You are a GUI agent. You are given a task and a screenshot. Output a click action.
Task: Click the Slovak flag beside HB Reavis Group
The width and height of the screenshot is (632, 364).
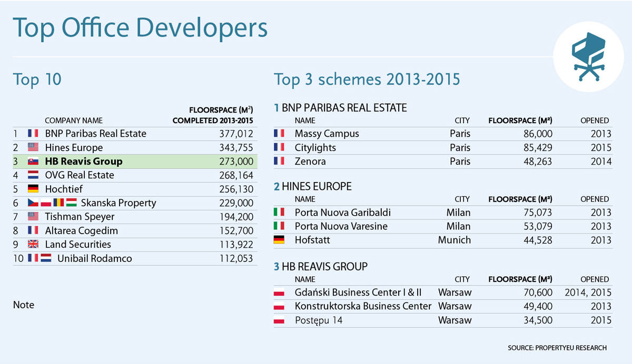(x=33, y=161)
